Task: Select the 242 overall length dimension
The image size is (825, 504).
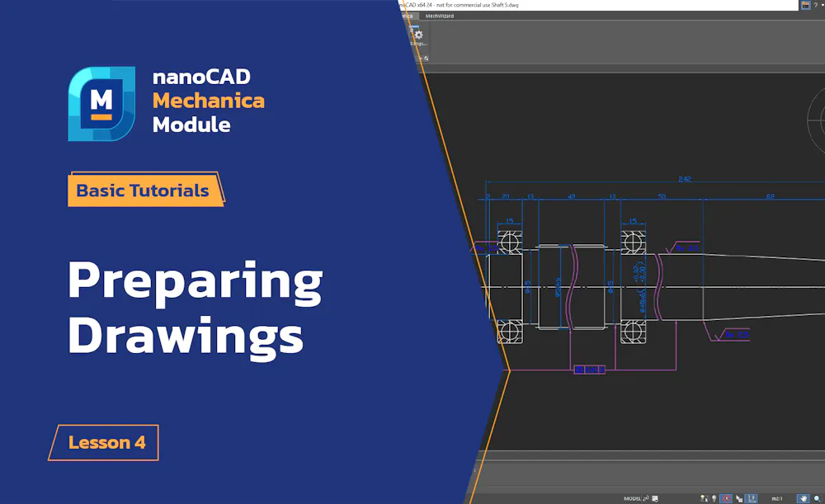Action: (685, 179)
